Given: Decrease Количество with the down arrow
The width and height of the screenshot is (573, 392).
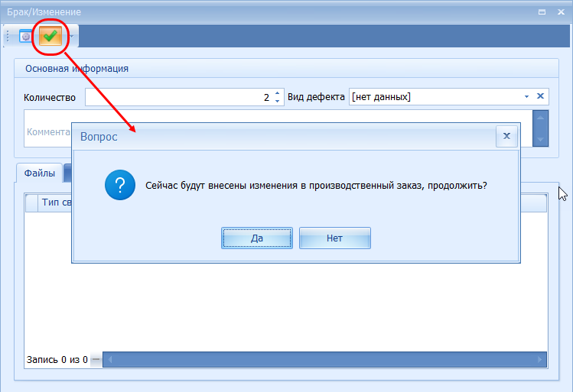Looking at the screenshot, I should click(x=277, y=102).
